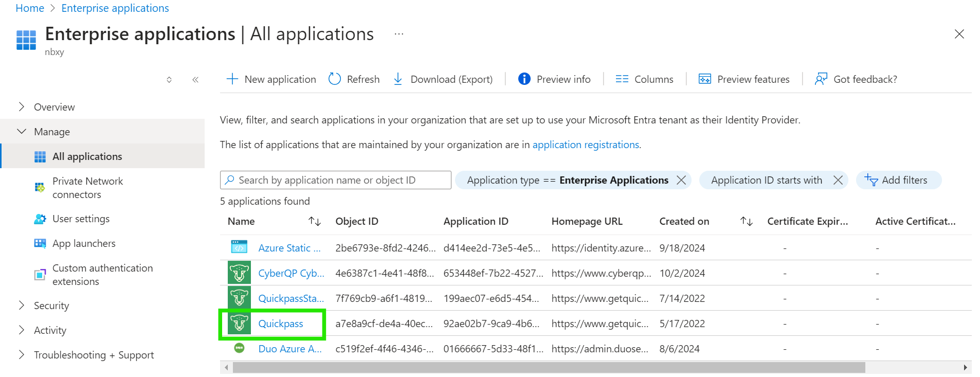Click the Enterprise applications grid icon beside the title
The image size is (980, 377).
[x=26, y=40]
